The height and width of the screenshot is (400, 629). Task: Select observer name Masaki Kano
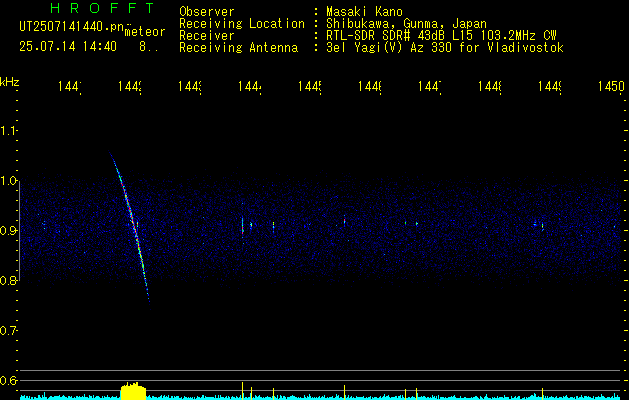tap(364, 12)
